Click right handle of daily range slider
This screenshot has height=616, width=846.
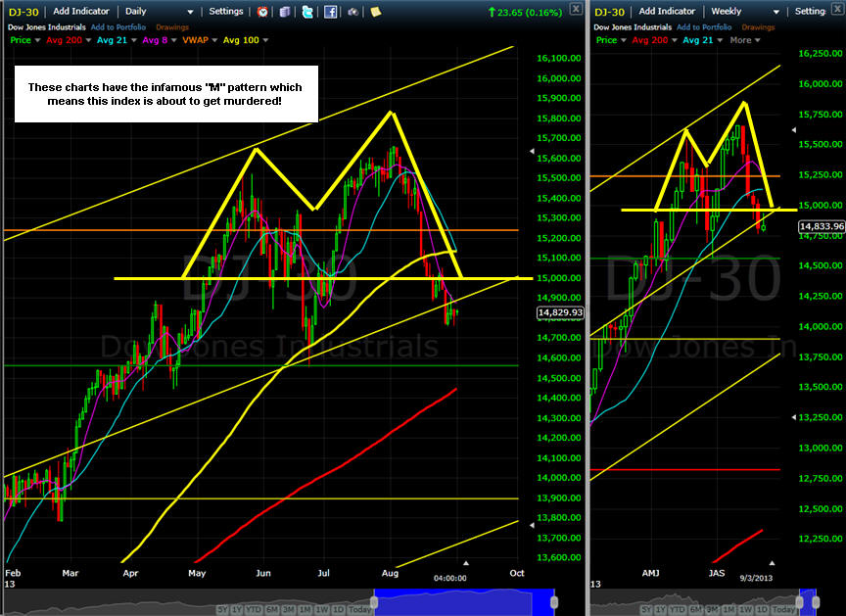click(x=553, y=598)
